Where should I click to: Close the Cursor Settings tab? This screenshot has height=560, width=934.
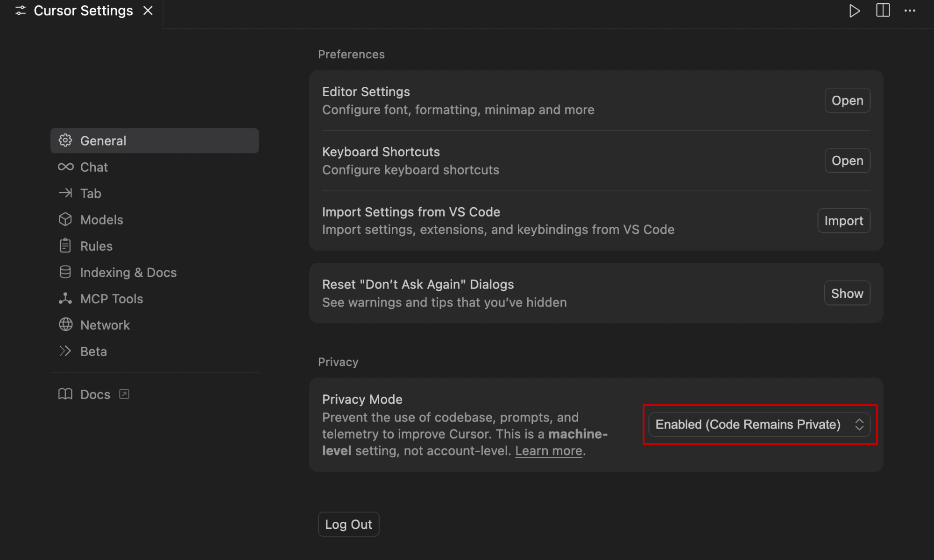click(x=148, y=10)
